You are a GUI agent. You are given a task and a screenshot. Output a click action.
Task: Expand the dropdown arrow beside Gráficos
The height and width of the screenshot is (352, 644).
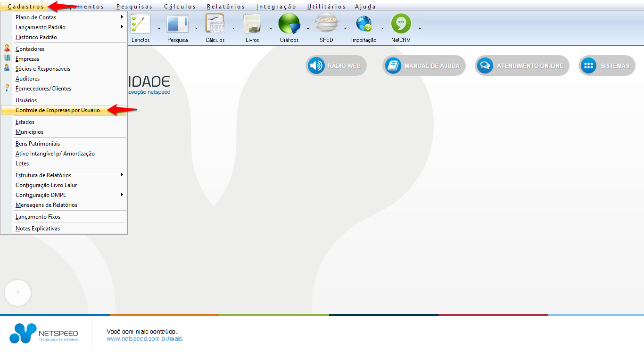[308, 28]
